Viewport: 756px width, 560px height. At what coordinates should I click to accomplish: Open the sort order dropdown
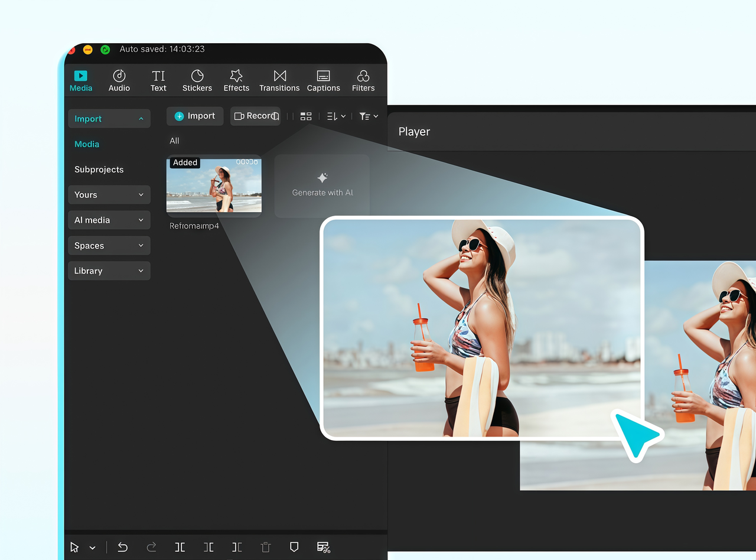tap(336, 116)
